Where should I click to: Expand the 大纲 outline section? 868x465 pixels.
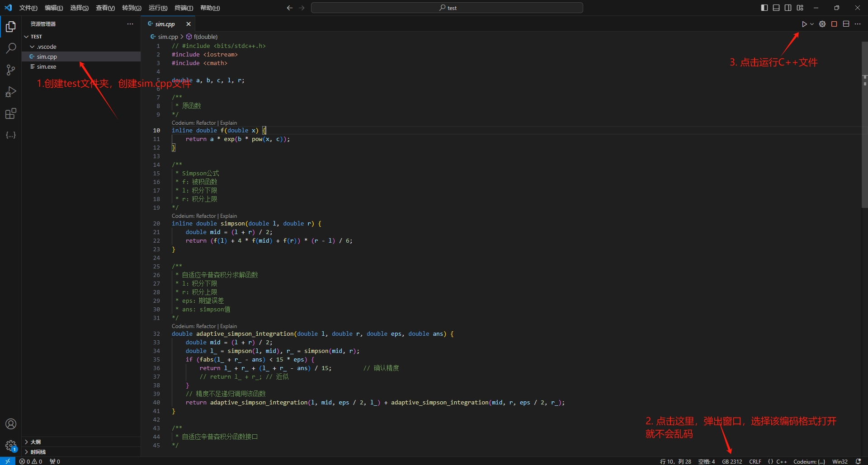pyautogui.click(x=35, y=442)
